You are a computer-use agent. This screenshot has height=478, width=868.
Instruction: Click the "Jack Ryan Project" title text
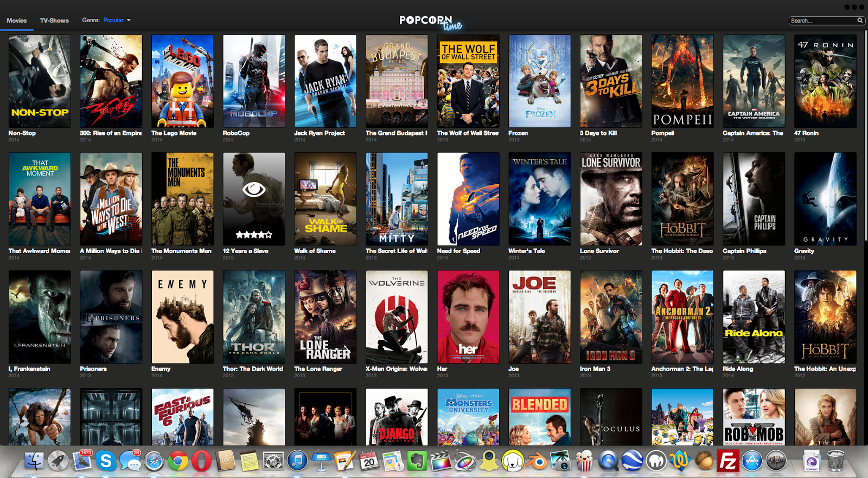320,133
